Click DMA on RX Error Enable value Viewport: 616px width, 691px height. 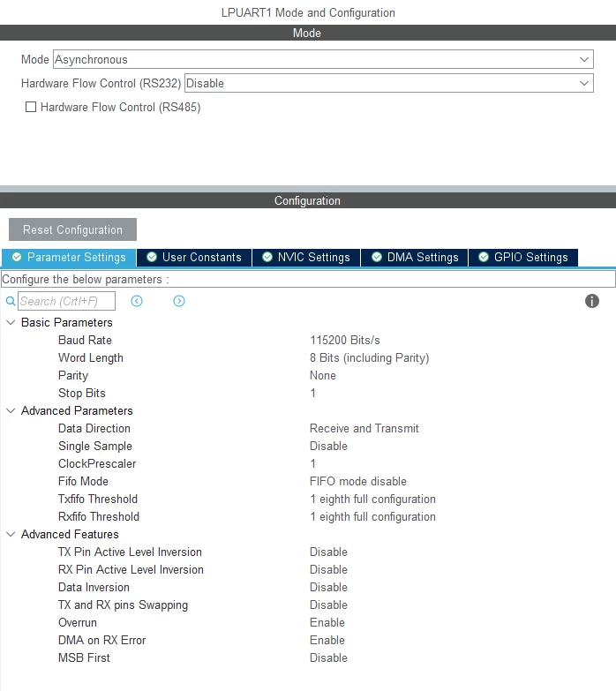point(327,640)
